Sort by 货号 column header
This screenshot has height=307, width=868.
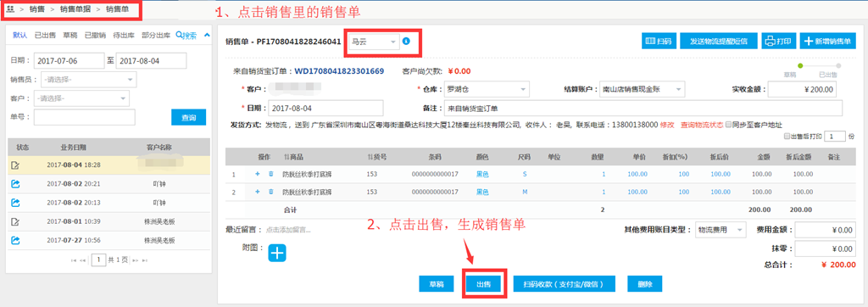376,157
